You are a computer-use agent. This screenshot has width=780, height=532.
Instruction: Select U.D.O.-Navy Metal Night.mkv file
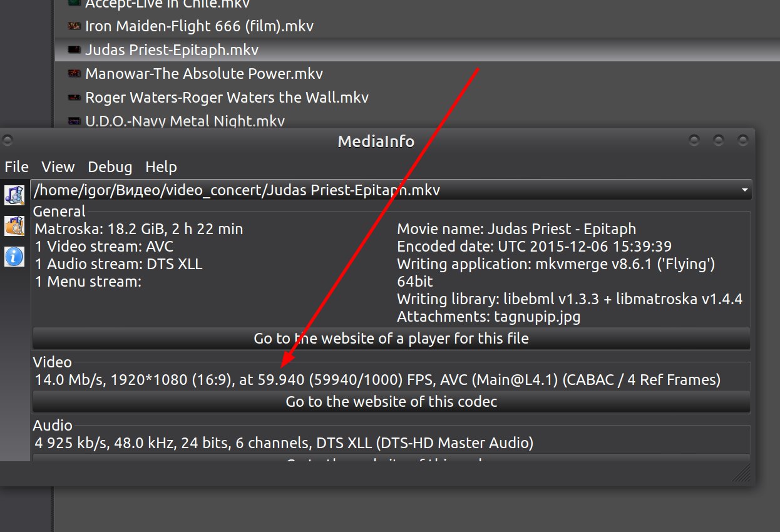click(x=185, y=121)
